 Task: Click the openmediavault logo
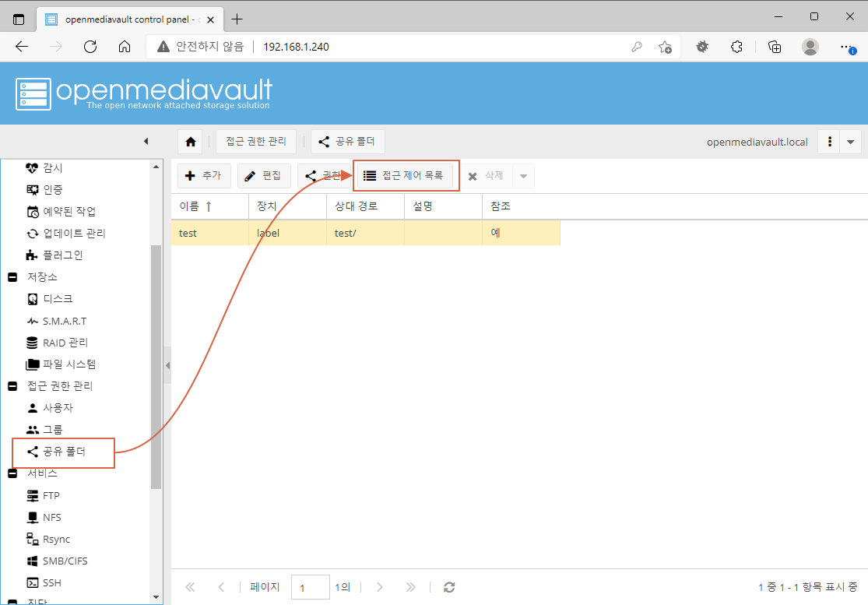[144, 93]
